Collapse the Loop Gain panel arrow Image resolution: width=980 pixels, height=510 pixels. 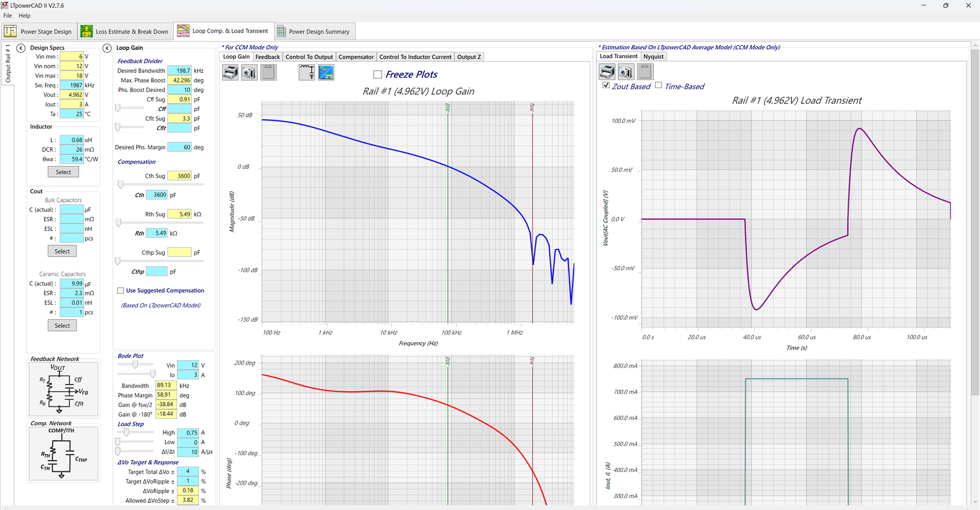107,48
